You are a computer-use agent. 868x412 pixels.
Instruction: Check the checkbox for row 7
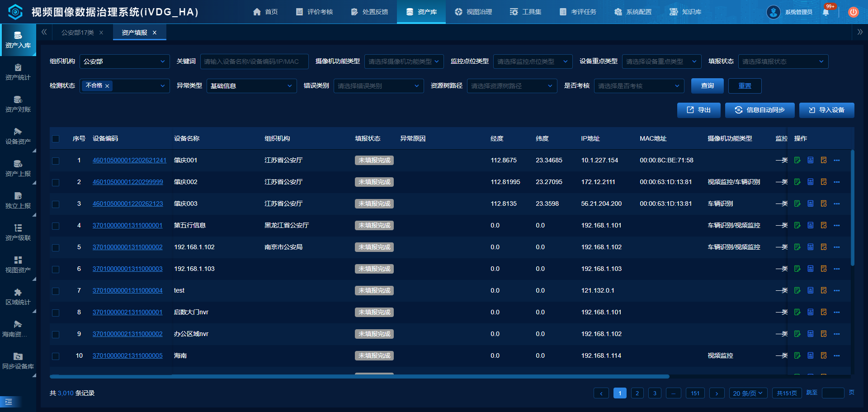point(56,291)
